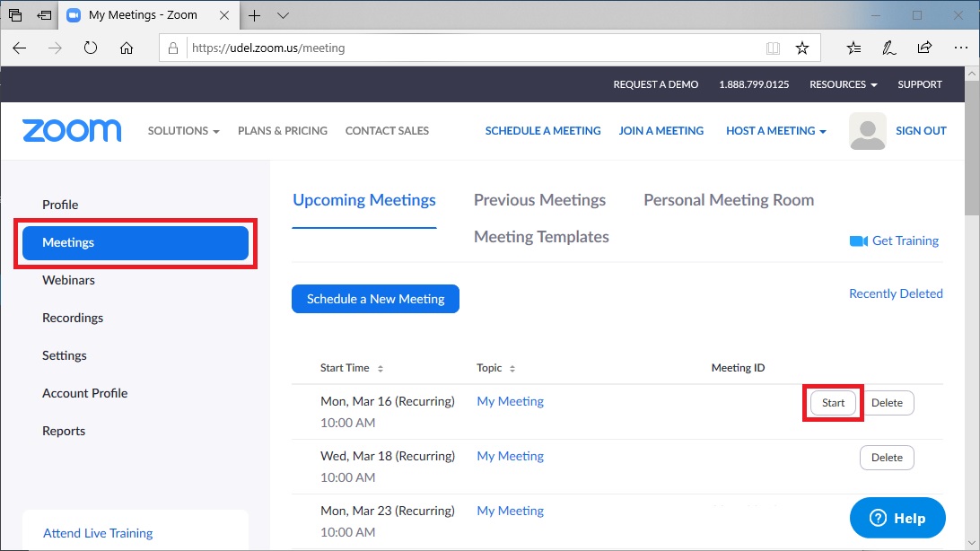Click Attend Live Training link
This screenshot has height=551, width=980.
pos(98,533)
